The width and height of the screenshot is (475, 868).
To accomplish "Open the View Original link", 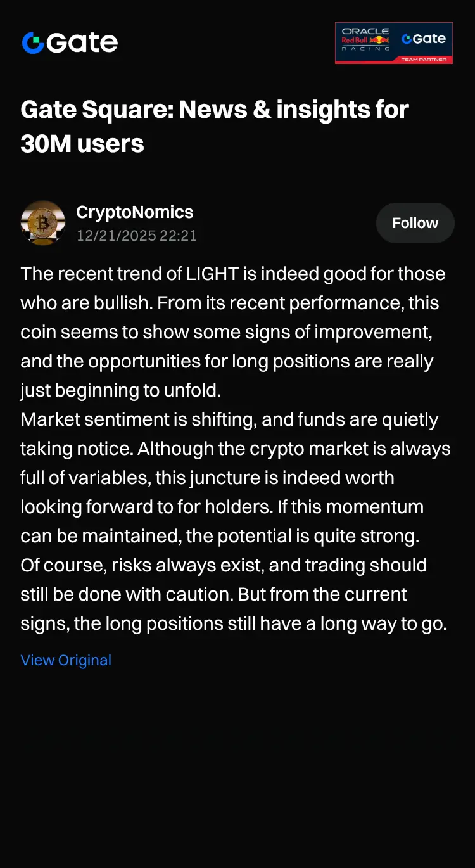I will coord(66,660).
